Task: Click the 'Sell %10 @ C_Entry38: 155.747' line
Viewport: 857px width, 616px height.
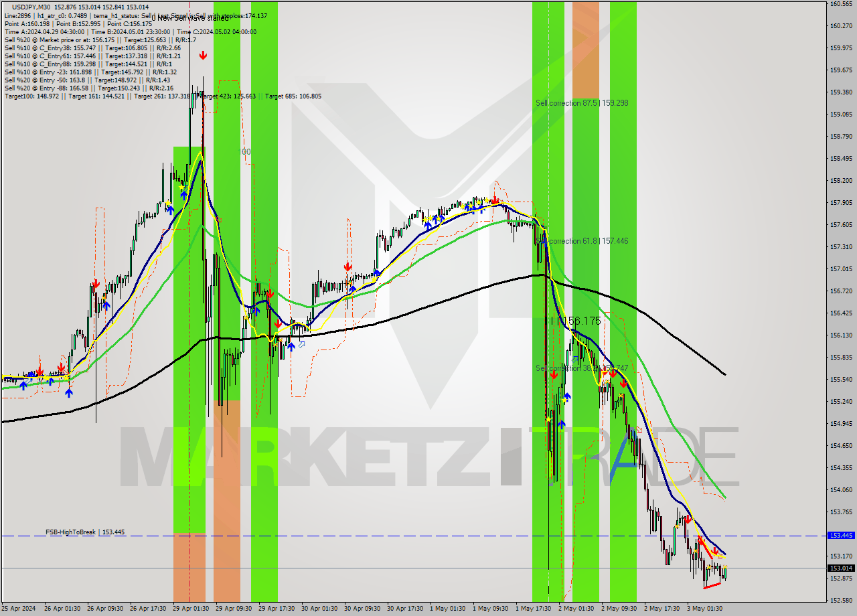Action: (x=92, y=48)
